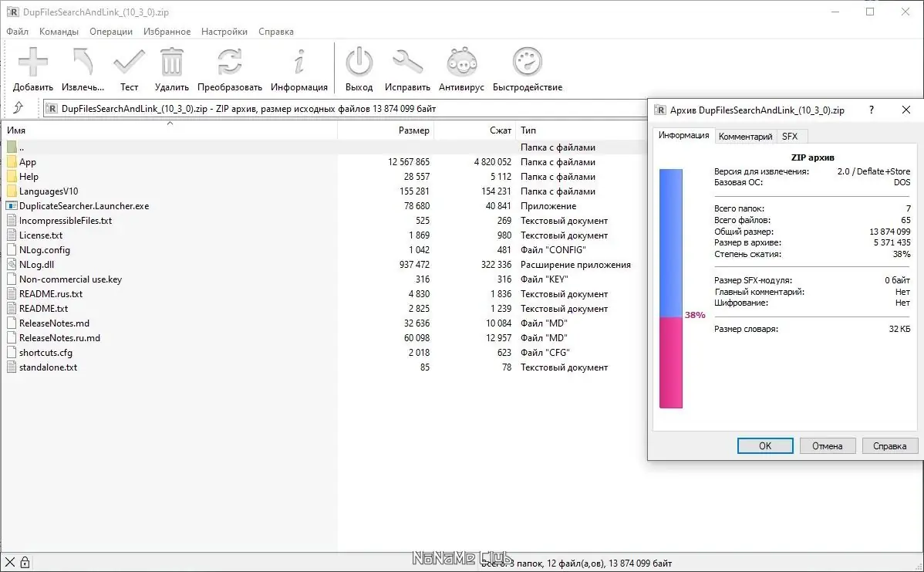Click the shortcuts.cfg file icon
The height and width of the screenshot is (572, 924).
pyautogui.click(x=12, y=352)
